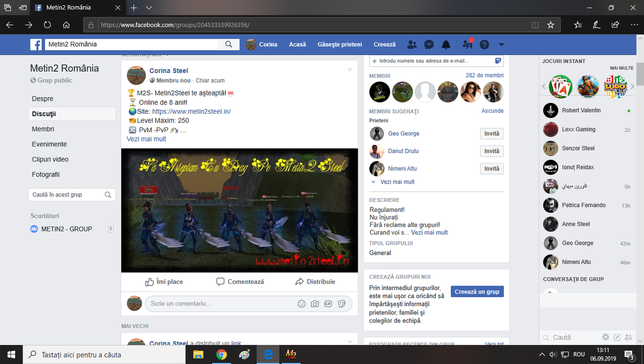The width and height of the screenshot is (644, 364).
Task: Hide suggested members via Ascunde
Action: point(493,111)
